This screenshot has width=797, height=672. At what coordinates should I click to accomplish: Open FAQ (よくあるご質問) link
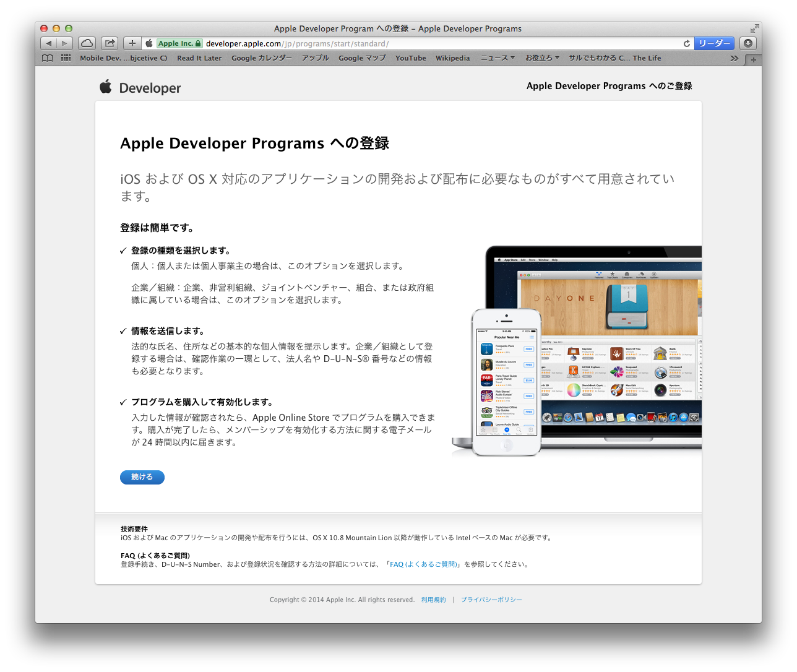point(423,564)
